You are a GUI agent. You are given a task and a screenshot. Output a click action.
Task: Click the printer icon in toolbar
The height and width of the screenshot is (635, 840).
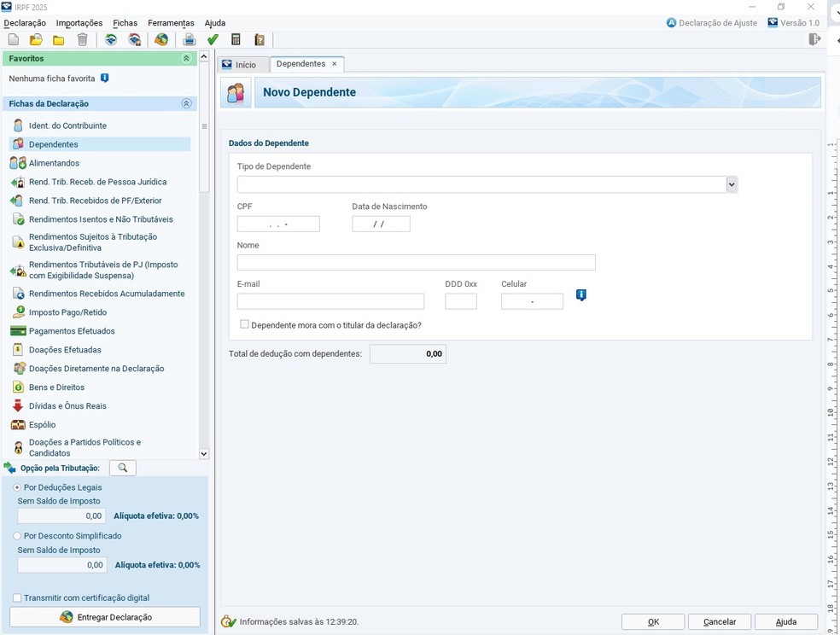pos(190,40)
